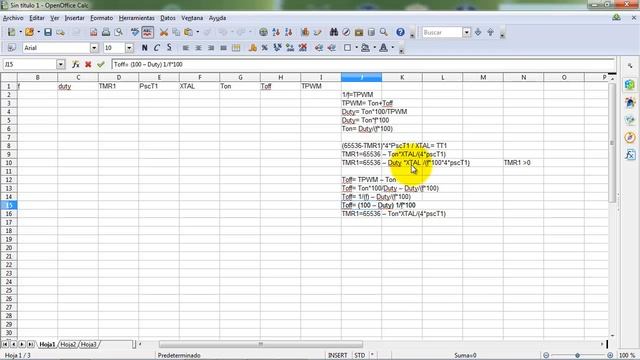The image size is (640, 360).
Task: Click the Merge Cells icon
Action: [236, 48]
